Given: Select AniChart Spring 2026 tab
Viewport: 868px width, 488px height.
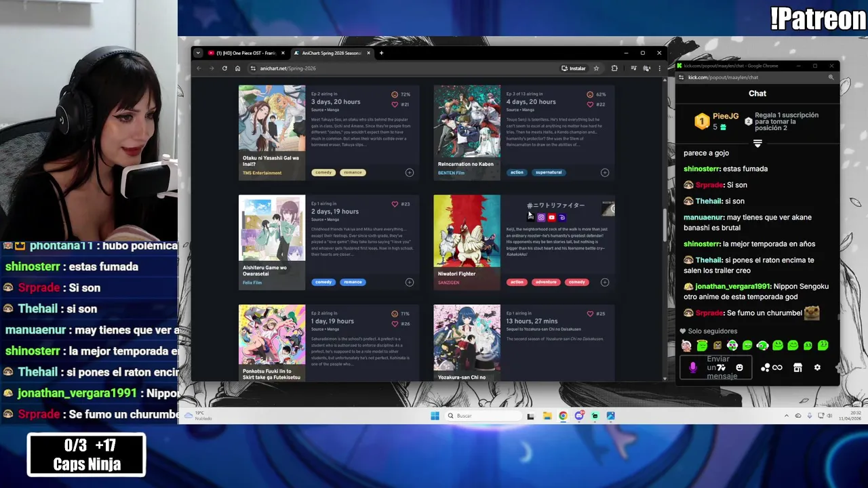Looking at the screenshot, I should point(331,53).
